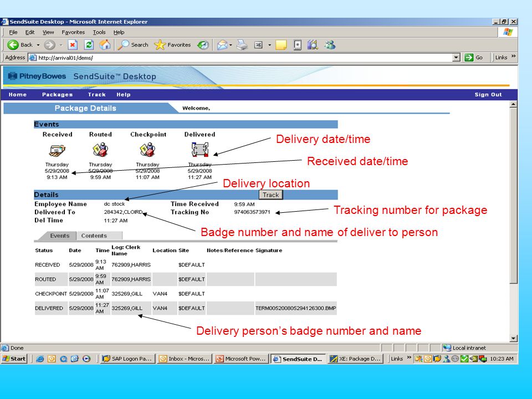Click the network monitors system tray icon

point(483,359)
